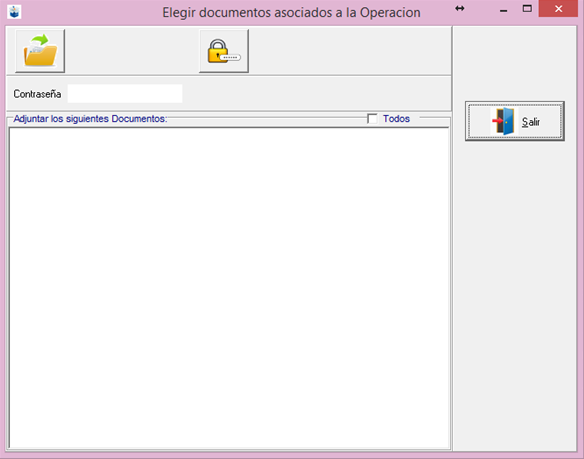Minimize the Elegir documentos window
Screen dimensions: 584x459
point(504,10)
